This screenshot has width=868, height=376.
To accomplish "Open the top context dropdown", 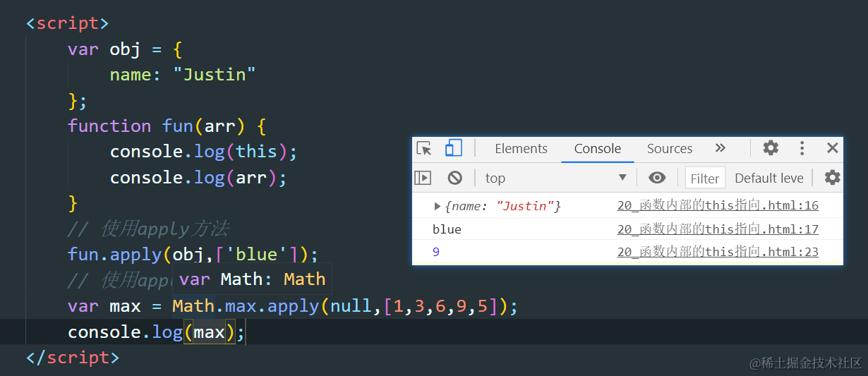I will (556, 178).
